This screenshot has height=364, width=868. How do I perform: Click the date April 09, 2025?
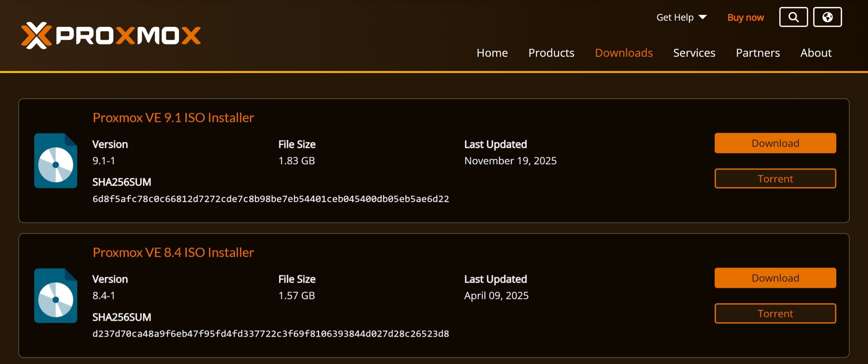pos(496,296)
